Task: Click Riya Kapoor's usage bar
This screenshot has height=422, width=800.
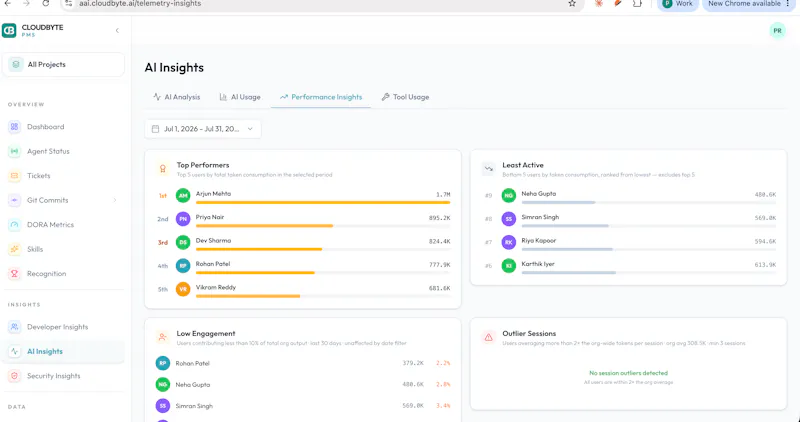Action: coord(648,250)
